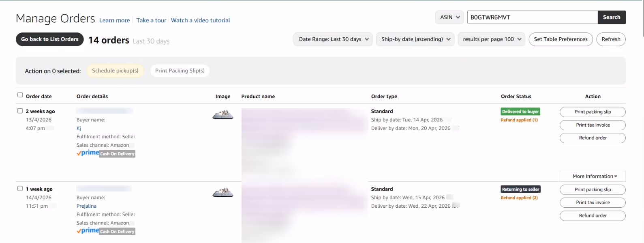The image size is (644, 243).
Task: Open the Watch a video tutorial link
Action: point(200,20)
